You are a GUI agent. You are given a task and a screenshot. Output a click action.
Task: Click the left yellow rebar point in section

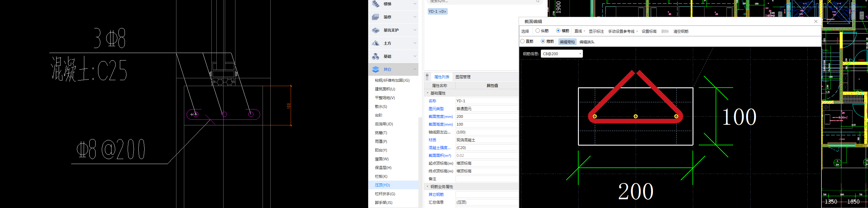595,116
